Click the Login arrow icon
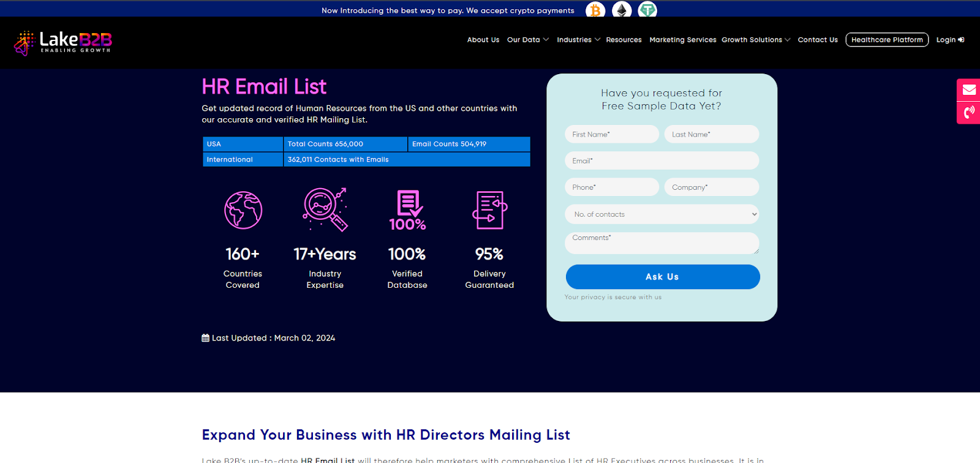This screenshot has height=463, width=980. 962,40
